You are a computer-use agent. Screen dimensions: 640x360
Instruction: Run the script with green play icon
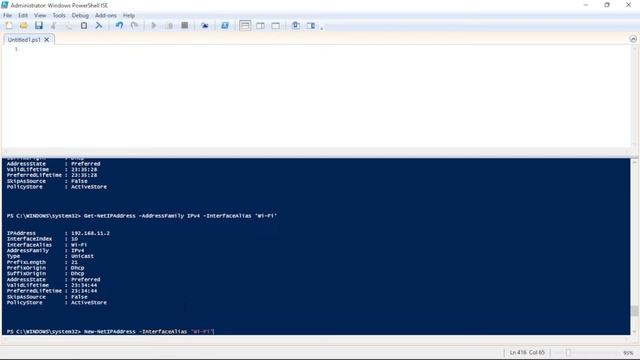click(154, 25)
